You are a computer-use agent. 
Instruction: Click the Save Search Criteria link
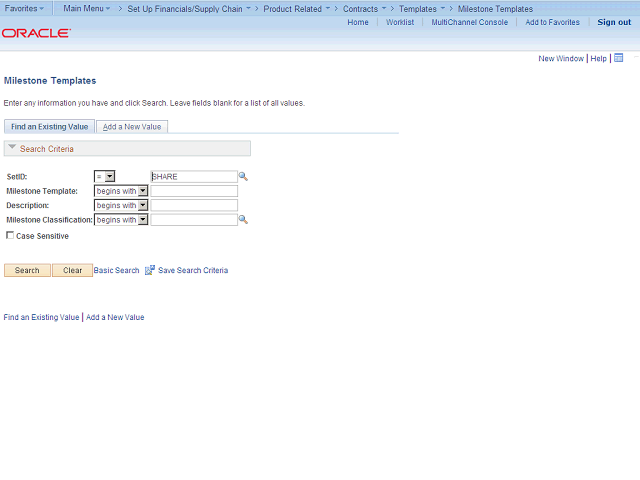tap(193, 270)
